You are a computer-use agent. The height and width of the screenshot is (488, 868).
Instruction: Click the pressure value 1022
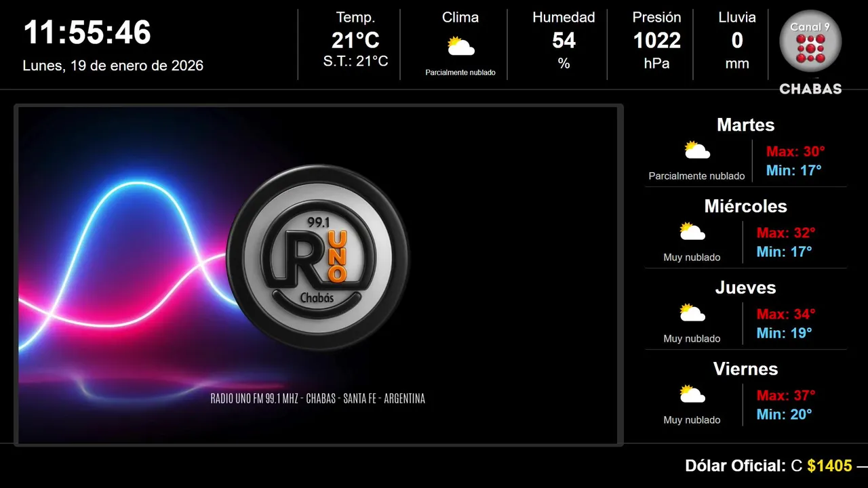click(x=656, y=41)
